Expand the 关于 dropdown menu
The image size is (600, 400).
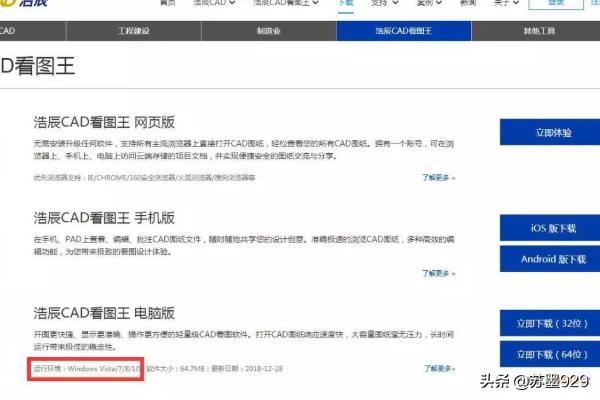507,3
